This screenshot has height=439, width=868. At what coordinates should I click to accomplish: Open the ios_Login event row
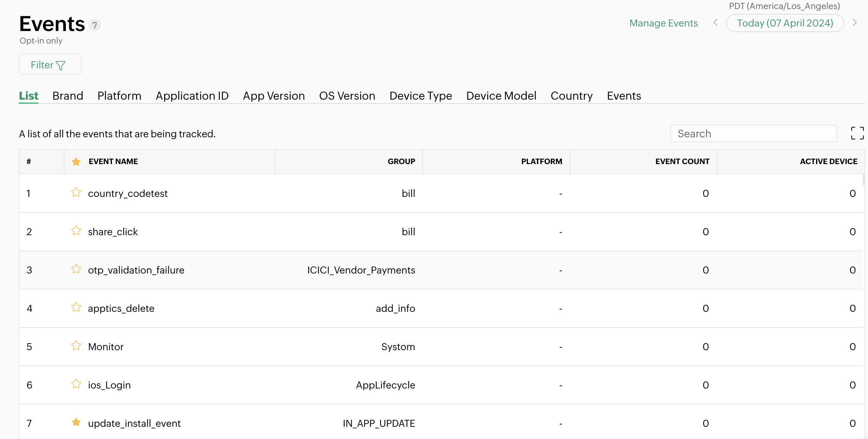[109, 385]
